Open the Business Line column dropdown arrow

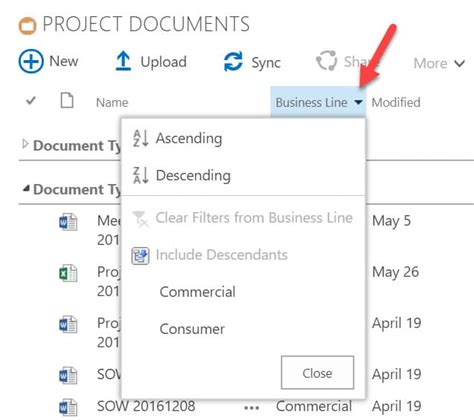(358, 102)
